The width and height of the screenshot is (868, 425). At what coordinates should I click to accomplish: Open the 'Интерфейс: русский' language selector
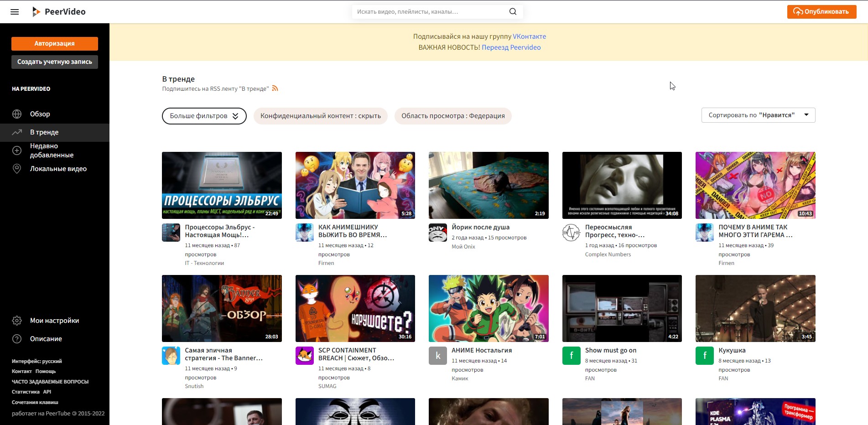pyautogui.click(x=37, y=361)
